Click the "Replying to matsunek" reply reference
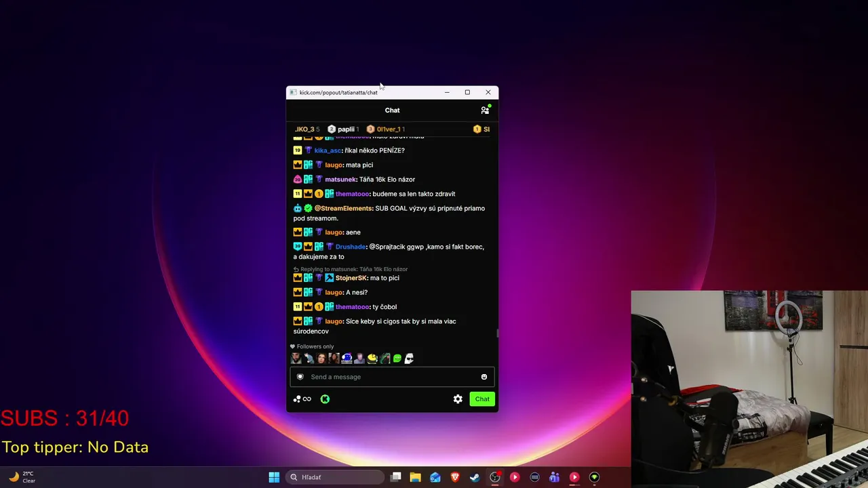868x488 pixels. [x=351, y=269]
